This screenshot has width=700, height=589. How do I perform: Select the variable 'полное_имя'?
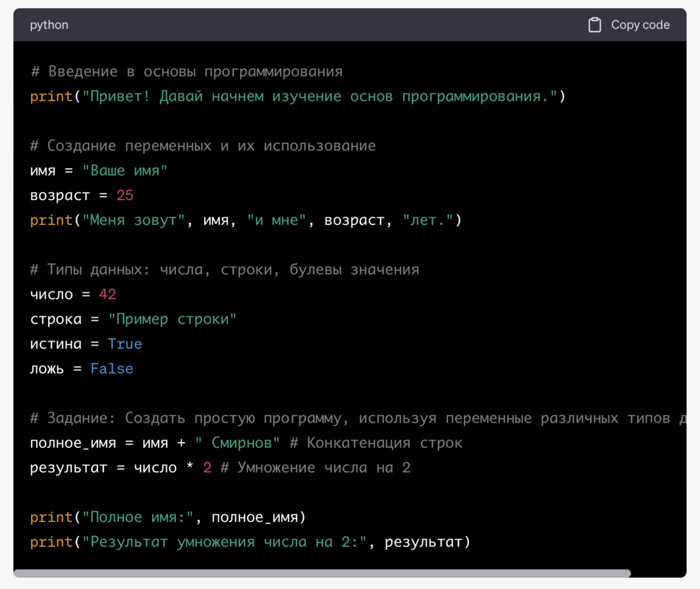[x=72, y=443]
